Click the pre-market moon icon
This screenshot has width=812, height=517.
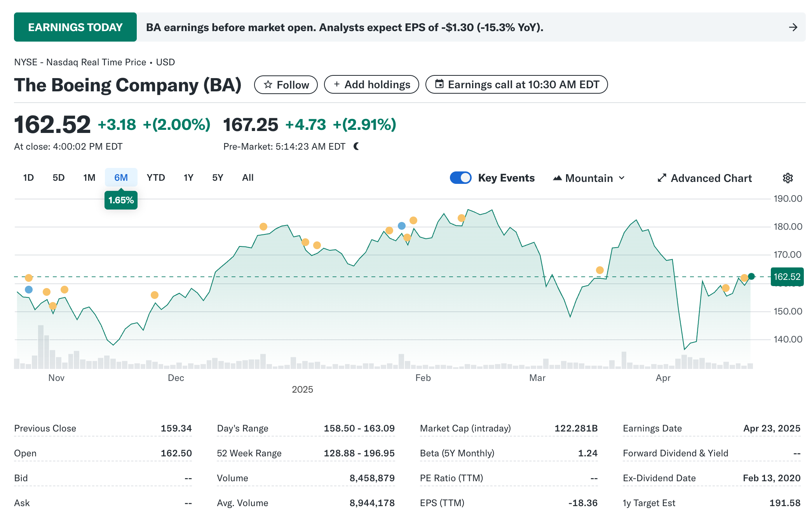click(x=356, y=147)
